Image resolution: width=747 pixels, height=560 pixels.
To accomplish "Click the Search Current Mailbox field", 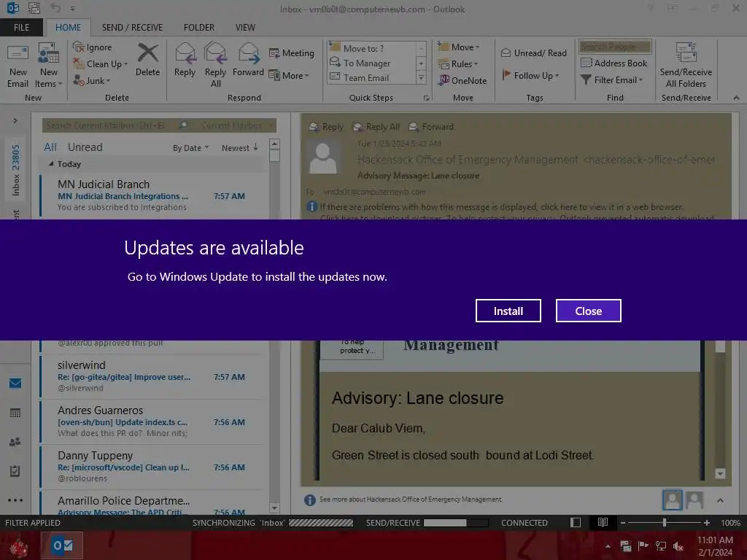I will click(110, 125).
